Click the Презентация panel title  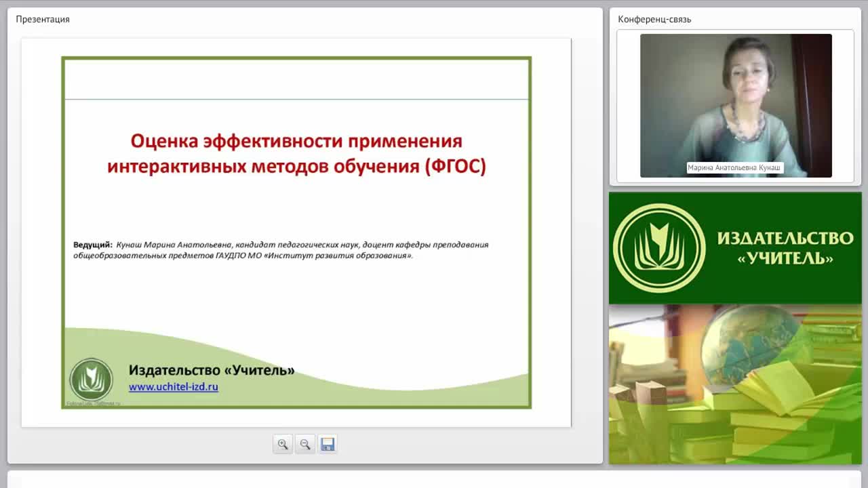pyautogui.click(x=43, y=19)
